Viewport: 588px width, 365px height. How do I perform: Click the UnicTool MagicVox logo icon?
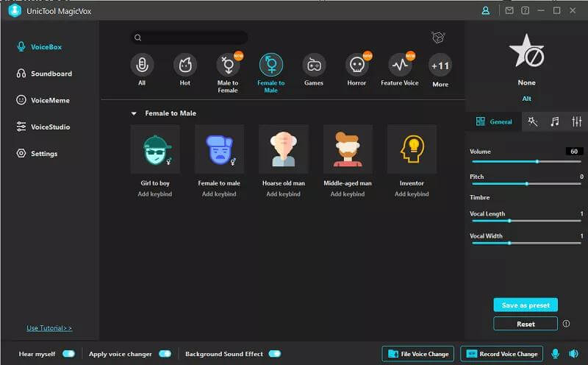point(15,10)
